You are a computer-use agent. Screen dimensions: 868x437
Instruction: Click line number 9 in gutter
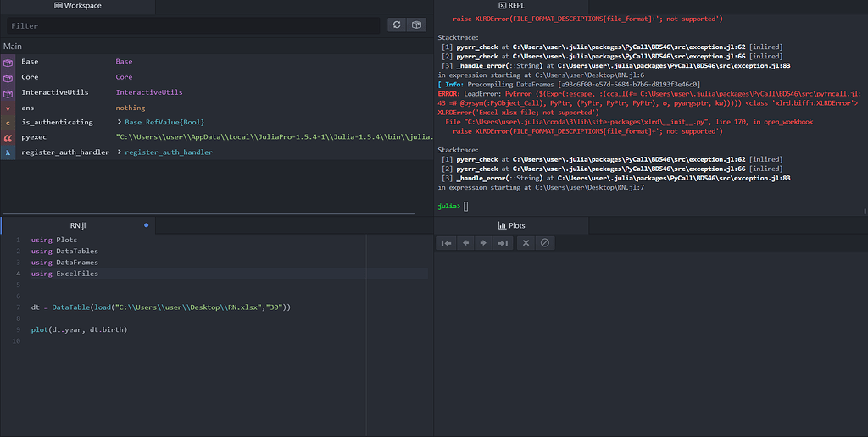pos(19,329)
